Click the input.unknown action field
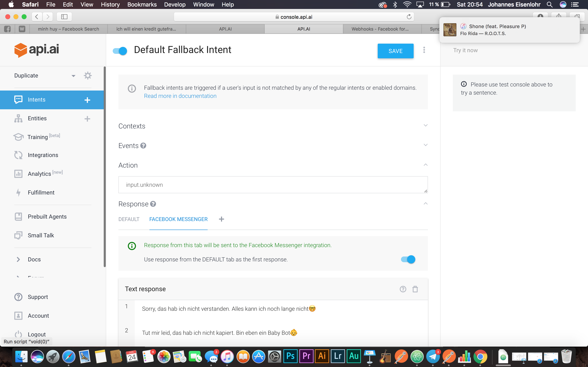Image resolution: width=588 pixels, height=367 pixels. click(x=273, y=185)
